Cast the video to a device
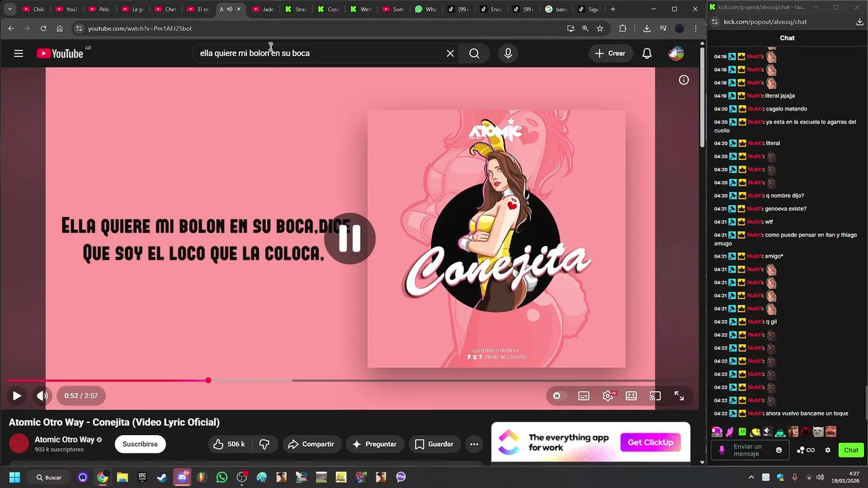868x488 pixels. tap(655, 396)
